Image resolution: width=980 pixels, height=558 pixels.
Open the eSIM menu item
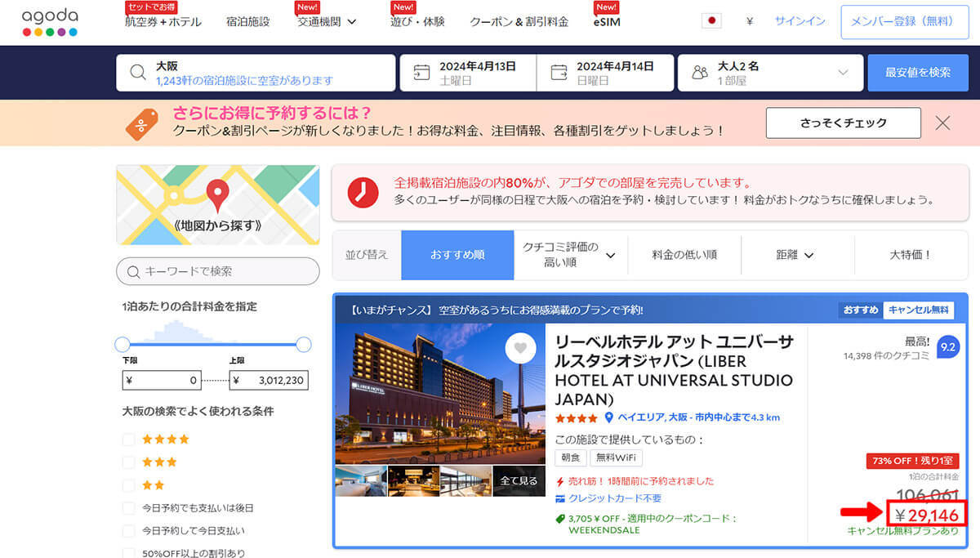(607, 22)
